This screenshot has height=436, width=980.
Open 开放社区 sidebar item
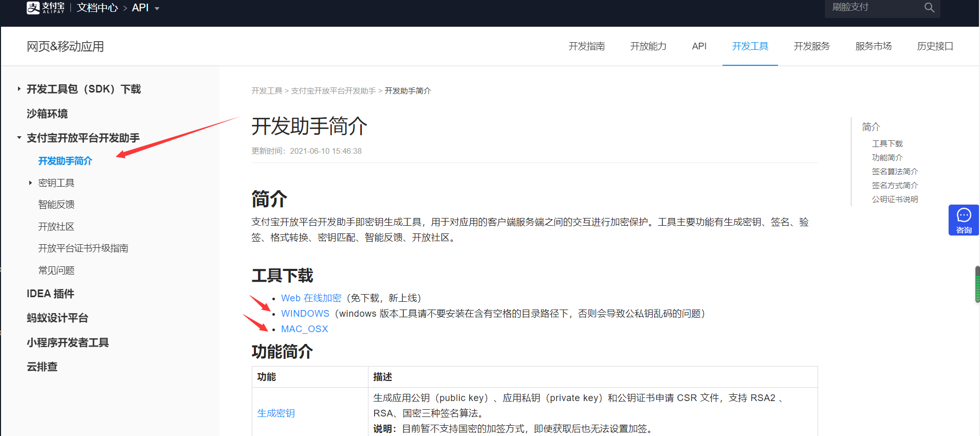click(57, 226)
